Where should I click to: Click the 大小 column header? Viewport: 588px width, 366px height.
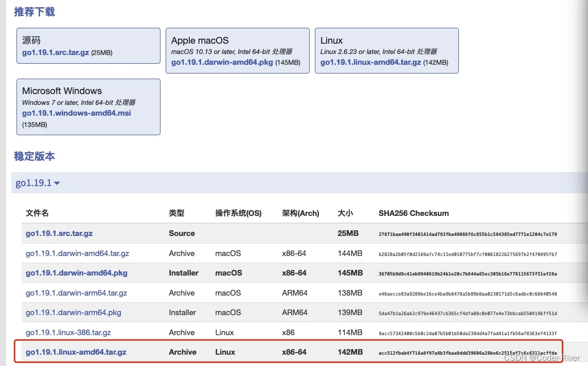(x=345, y=213)
